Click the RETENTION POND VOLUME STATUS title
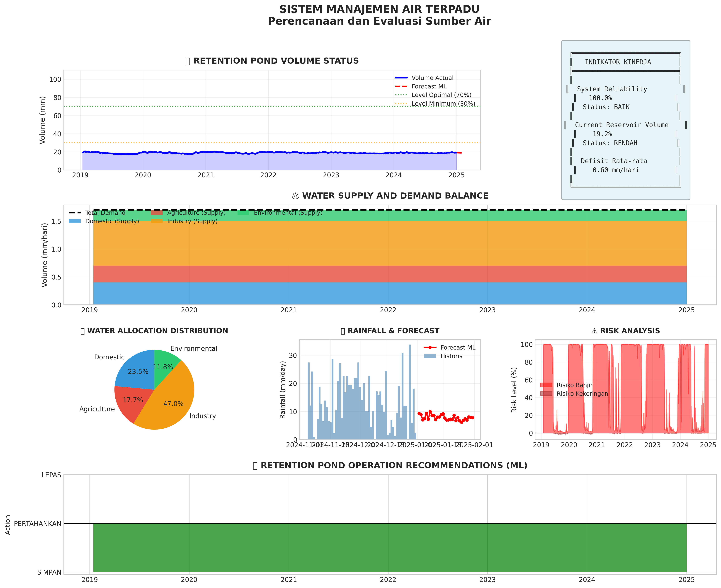 (x=272, y=61)
